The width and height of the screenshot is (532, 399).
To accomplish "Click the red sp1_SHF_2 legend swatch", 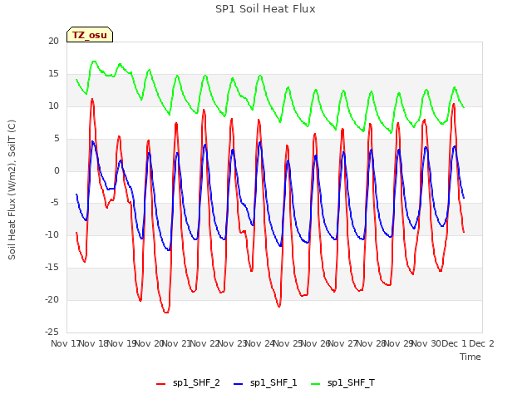I will [160, 384].
